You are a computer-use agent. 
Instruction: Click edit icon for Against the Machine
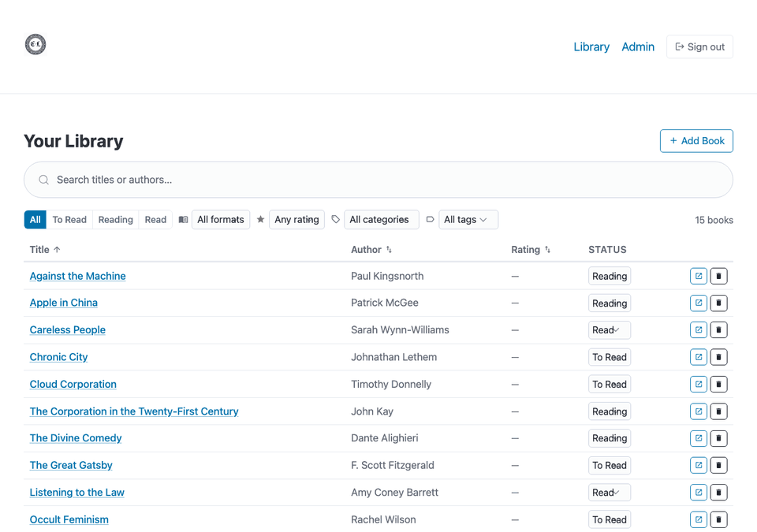click(698, 276)
